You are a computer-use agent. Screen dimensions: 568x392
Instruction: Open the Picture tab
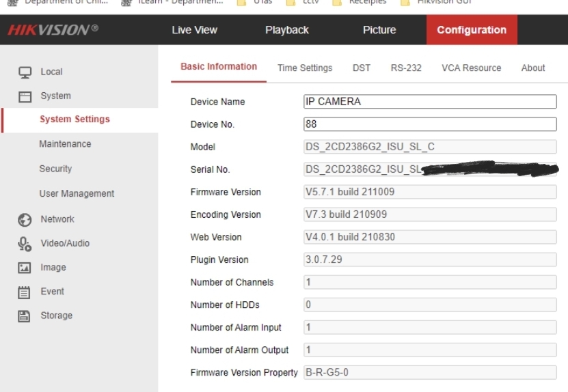[x=379, y=30]
